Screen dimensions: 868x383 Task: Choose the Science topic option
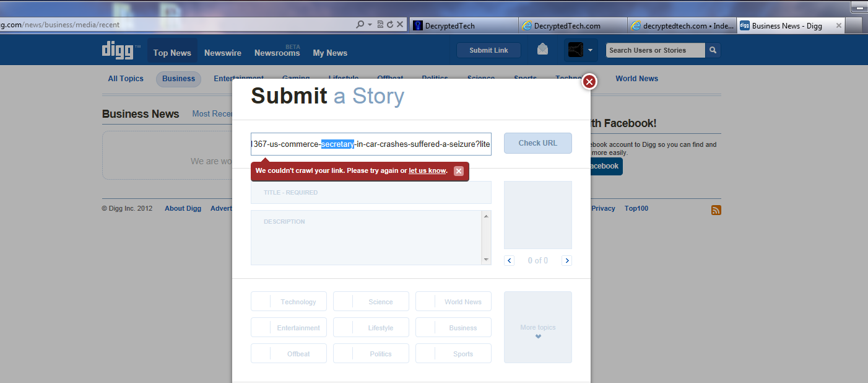point(371,302)
